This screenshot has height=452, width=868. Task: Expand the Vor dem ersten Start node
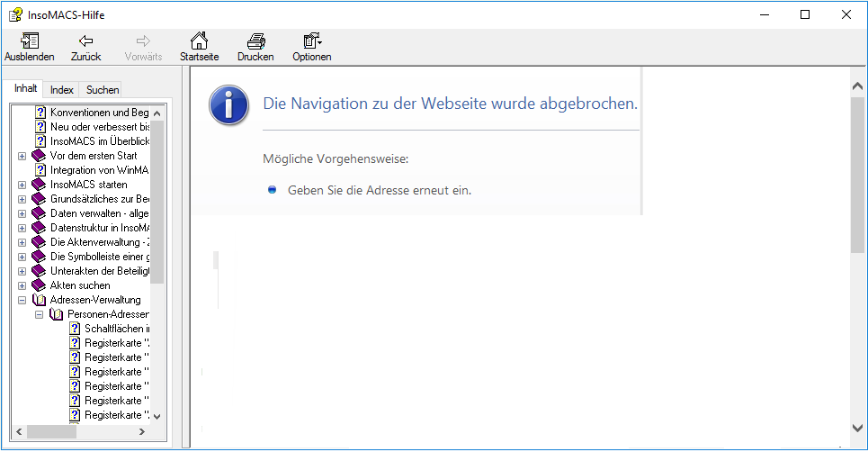22,156
